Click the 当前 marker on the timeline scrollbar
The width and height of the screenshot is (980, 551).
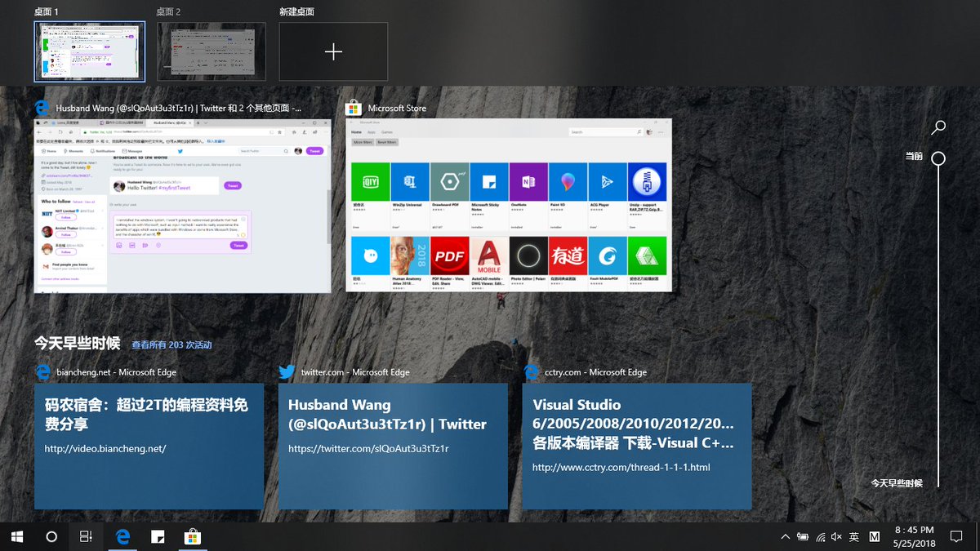point(938,159)
